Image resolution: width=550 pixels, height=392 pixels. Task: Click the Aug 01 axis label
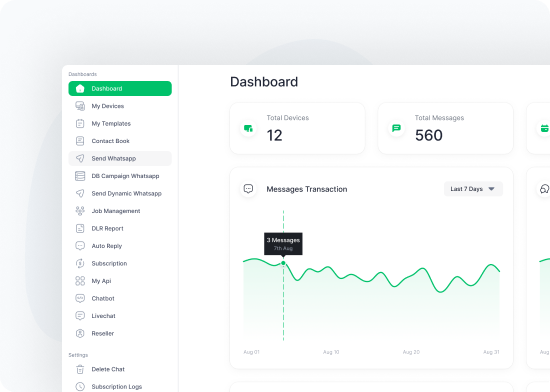click(251, 352)
